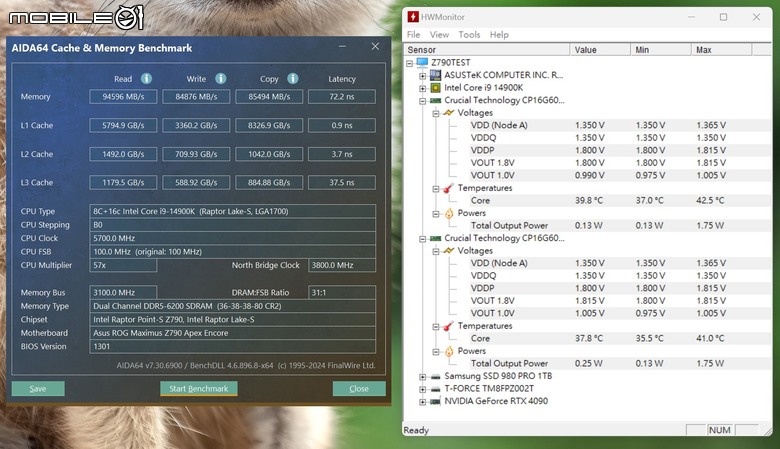780x449 pixels.
Task: Click the Max column header
Action: [x=721, y=50]
